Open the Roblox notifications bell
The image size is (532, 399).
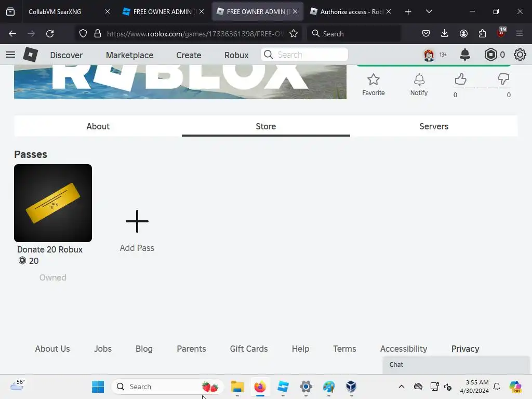pyautogui.click(x=465, y=55)
